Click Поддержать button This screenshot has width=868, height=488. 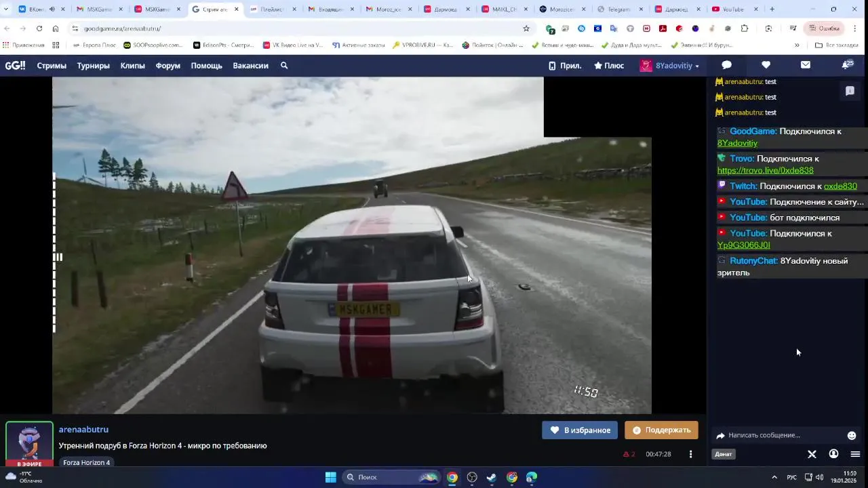661,430
